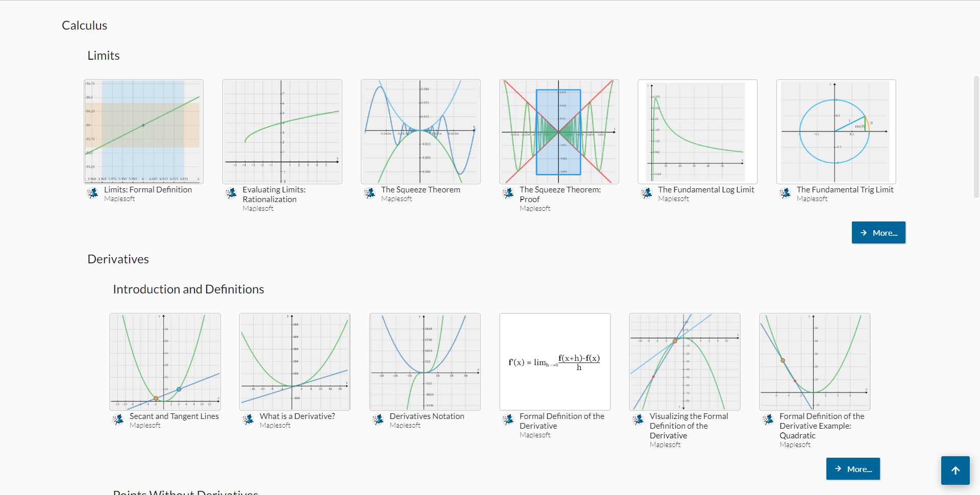This screenshot has height=495, width=980.
Task: Click Formal Definition of the Derivative Example: Quadratic link
Action: (822, 426)
